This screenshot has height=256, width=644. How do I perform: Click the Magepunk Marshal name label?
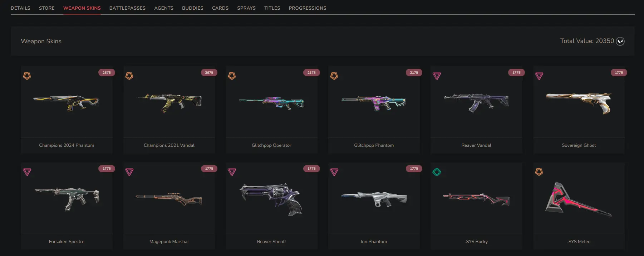coord(169,242)
